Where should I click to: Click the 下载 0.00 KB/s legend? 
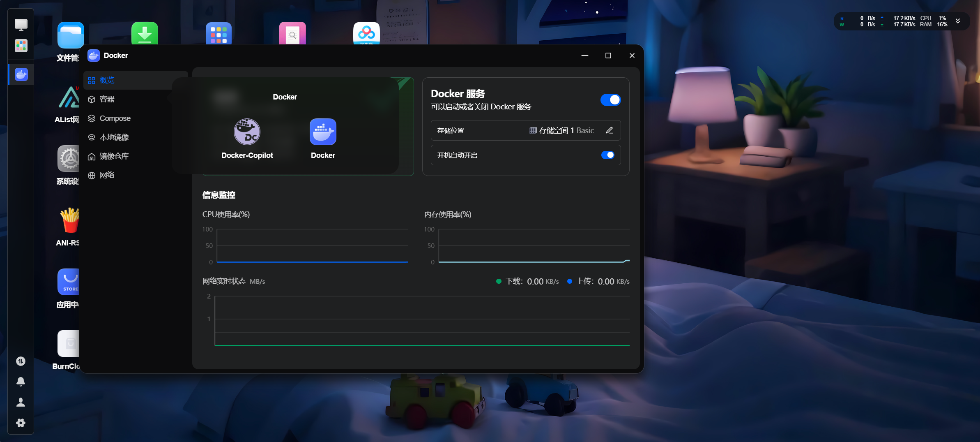click(527, 281)
